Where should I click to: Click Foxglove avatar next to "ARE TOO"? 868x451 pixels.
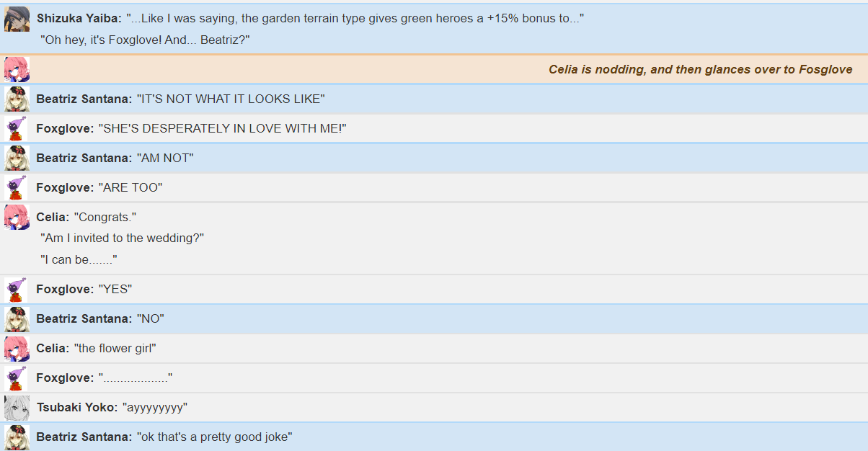coord(17,187)
